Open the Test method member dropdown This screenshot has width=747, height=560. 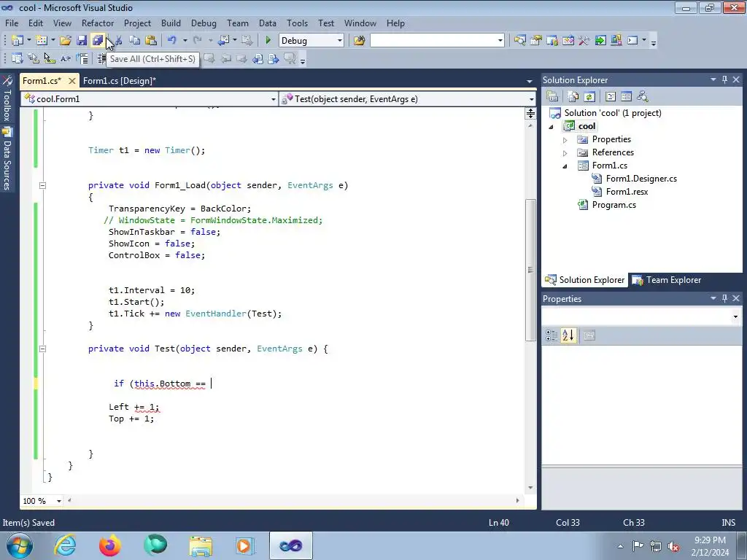(531, 99)
